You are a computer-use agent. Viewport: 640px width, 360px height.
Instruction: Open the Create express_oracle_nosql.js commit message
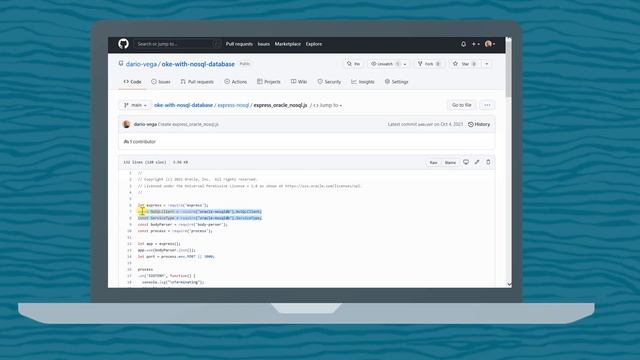point(188,124)
